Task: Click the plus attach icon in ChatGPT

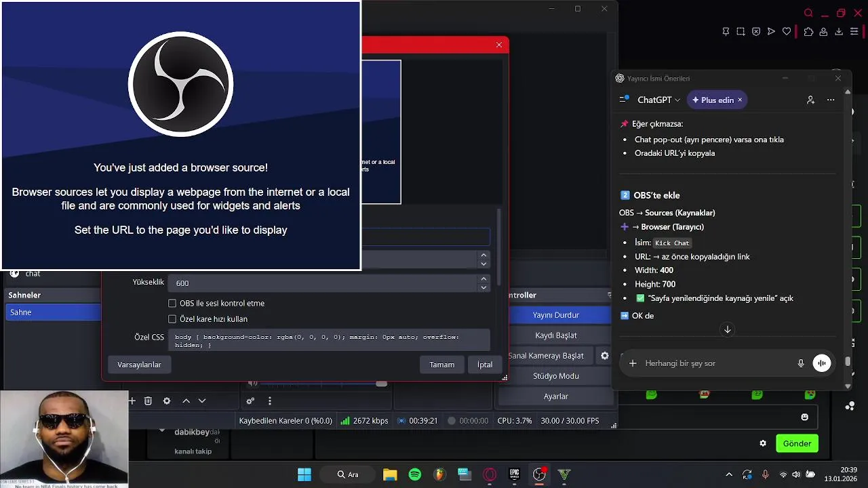Action: 633,363
